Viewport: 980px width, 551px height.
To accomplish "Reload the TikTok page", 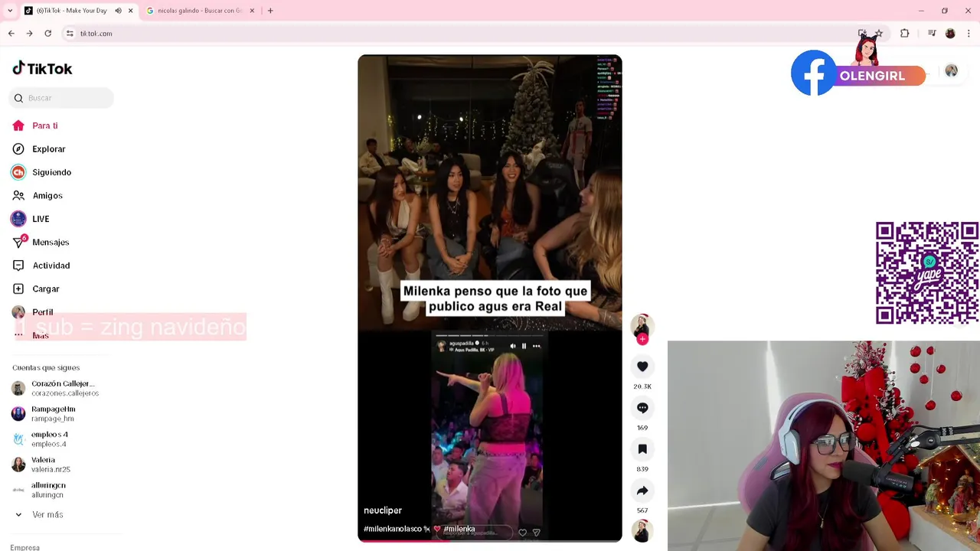I will [47, 34].
